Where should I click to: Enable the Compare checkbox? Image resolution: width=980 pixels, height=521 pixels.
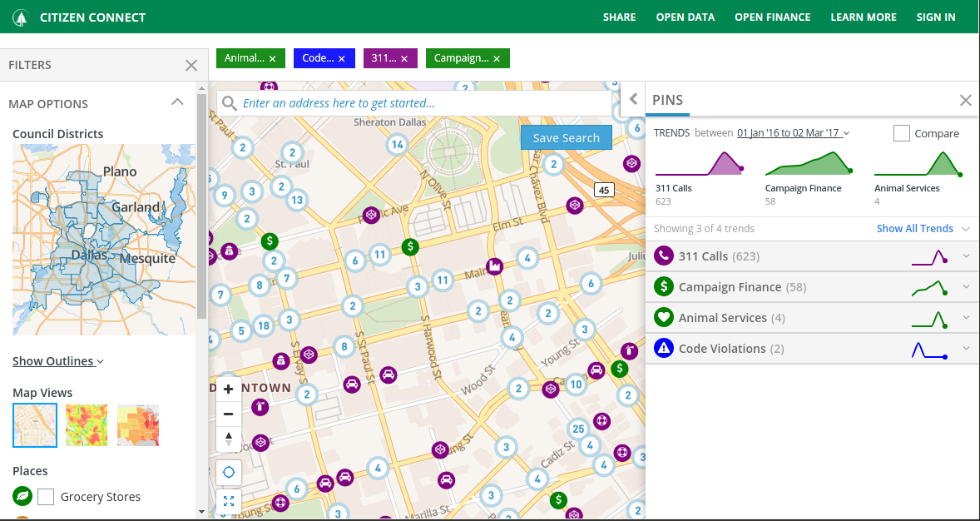pyautogui.click(x=901, y=133)
